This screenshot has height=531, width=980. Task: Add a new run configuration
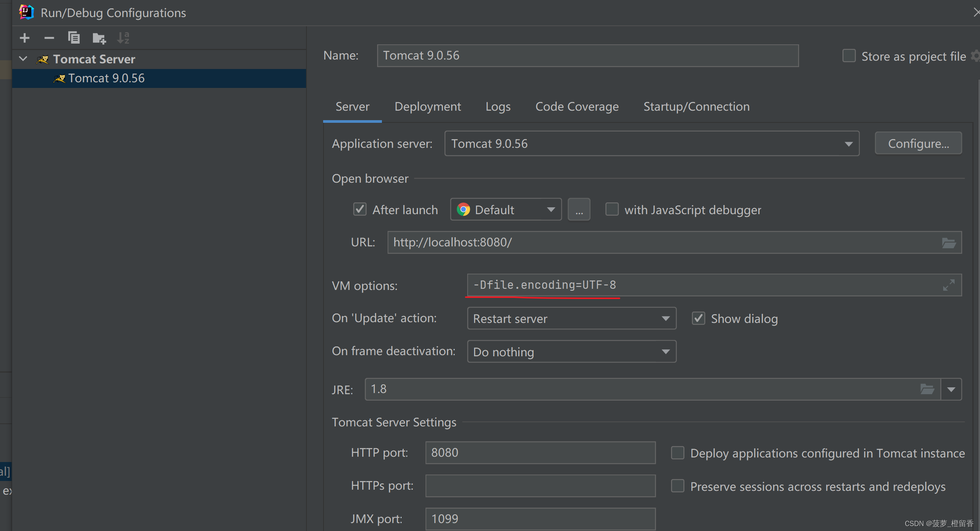point(24,38)
